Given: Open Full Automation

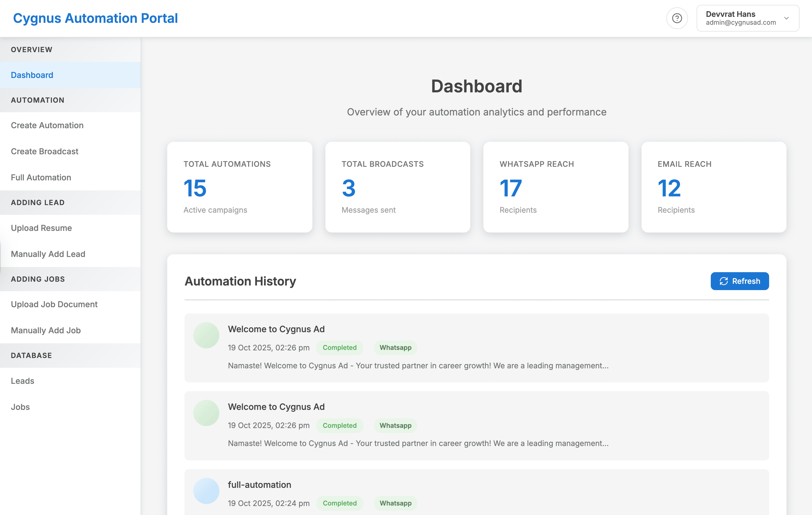Looking at the screenshot, I should (41, 177).
